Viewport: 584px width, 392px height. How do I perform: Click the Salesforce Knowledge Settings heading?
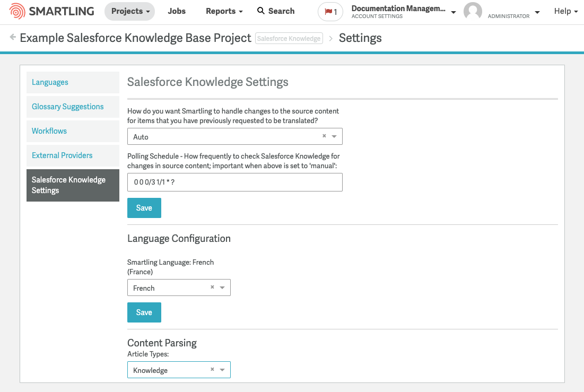click(208, 82)
